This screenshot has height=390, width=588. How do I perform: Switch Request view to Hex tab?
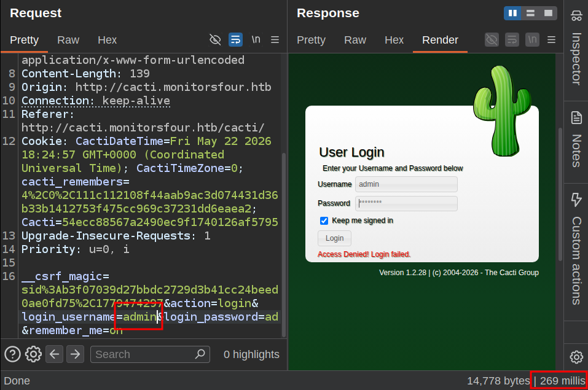(108, 40)
